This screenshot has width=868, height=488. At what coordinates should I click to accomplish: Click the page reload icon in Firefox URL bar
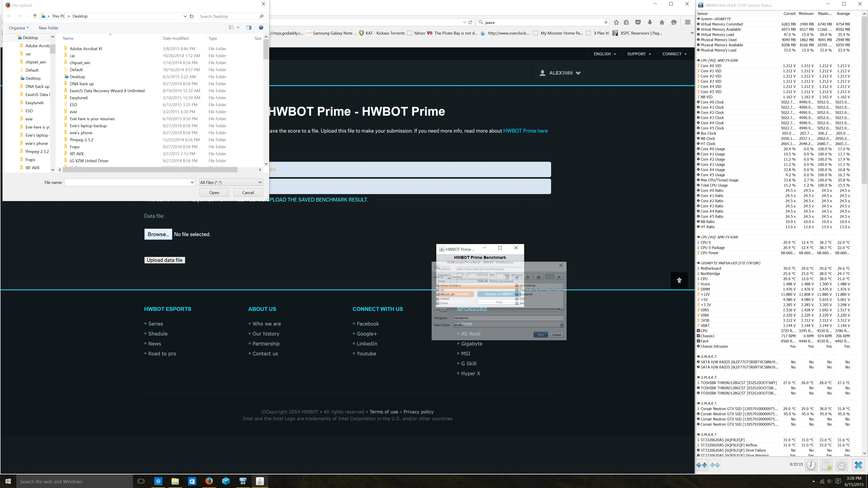(x=470, y=22)
